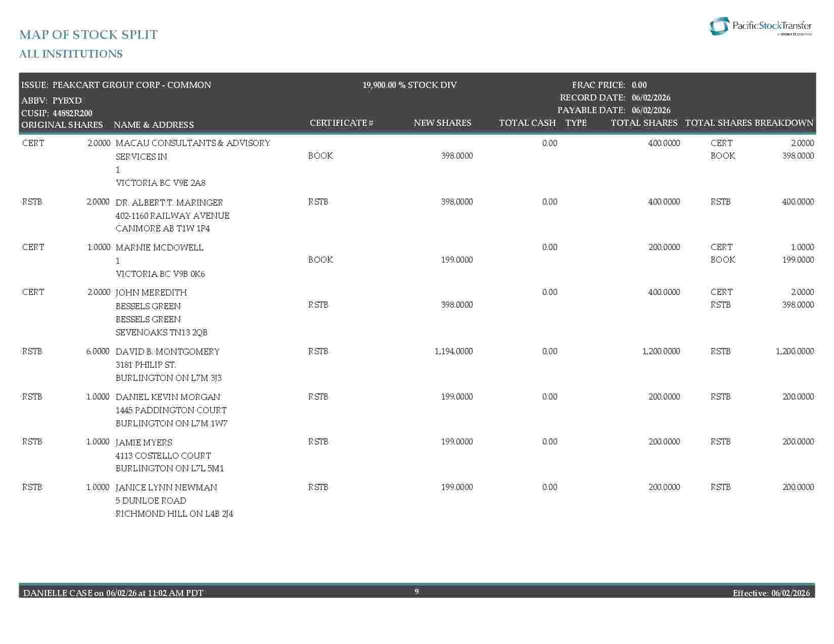The width and height of the screenshot is (834, 644).
Task: Click the DR. ALBERT T. MARINGER name
Action: coord(169,203)
